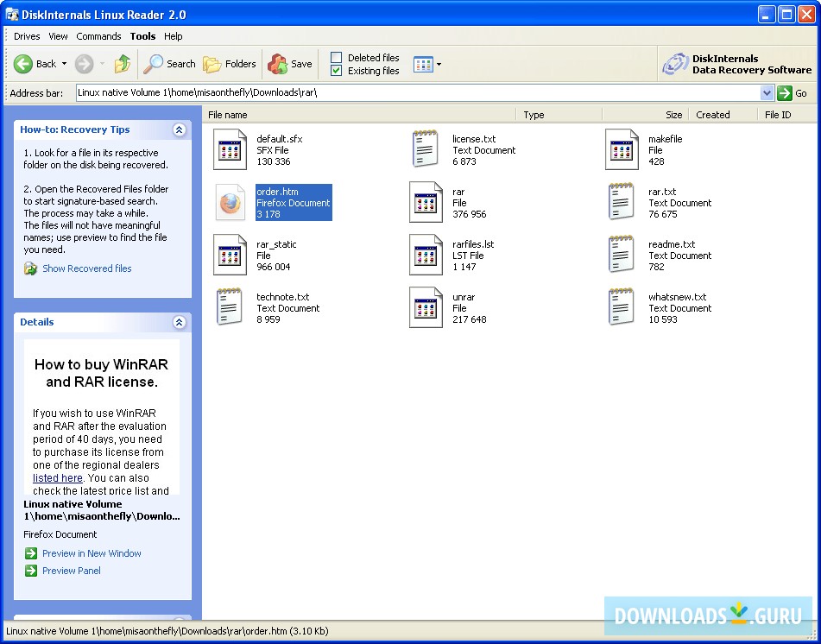The height and width of the screenshot is (644, 821).
Task: Collapse the How-to Recovery Tips panel
Action: click(x=180, y=129)
